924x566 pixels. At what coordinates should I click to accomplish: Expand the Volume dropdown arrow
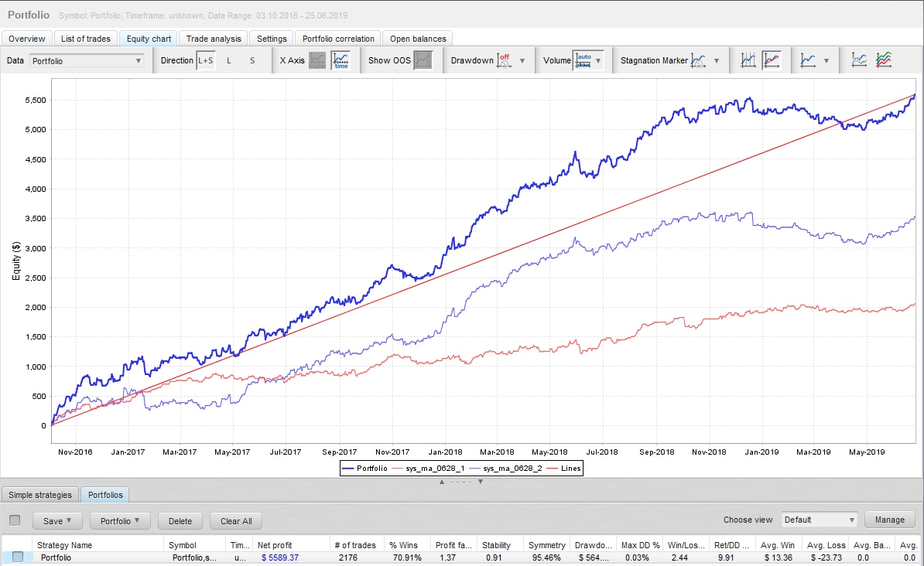598,60
